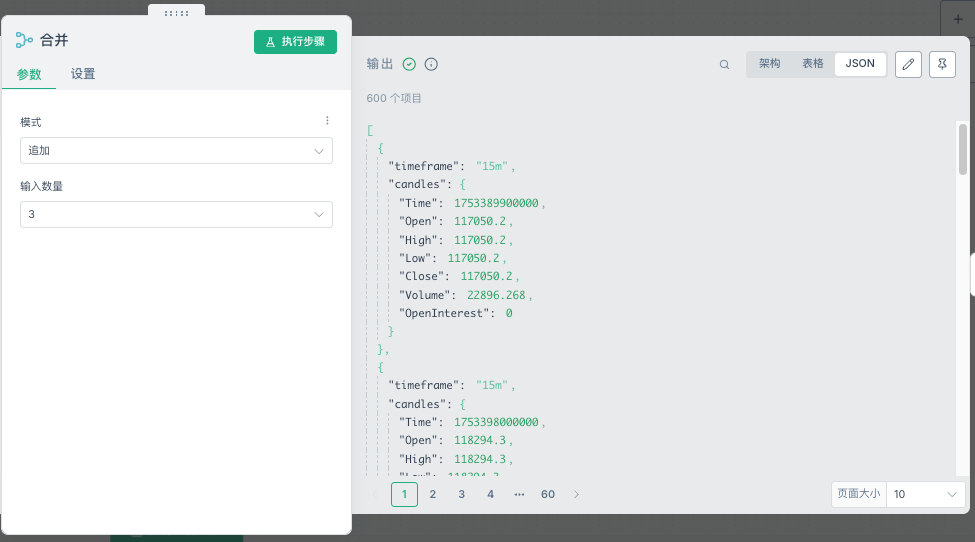Click the output info icon
The width and height of the screenshot is (975, 542).
(432, 64)
